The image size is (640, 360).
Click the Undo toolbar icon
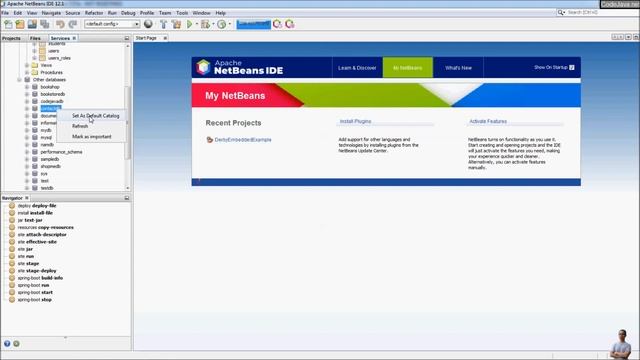click(x=60, y=24)
